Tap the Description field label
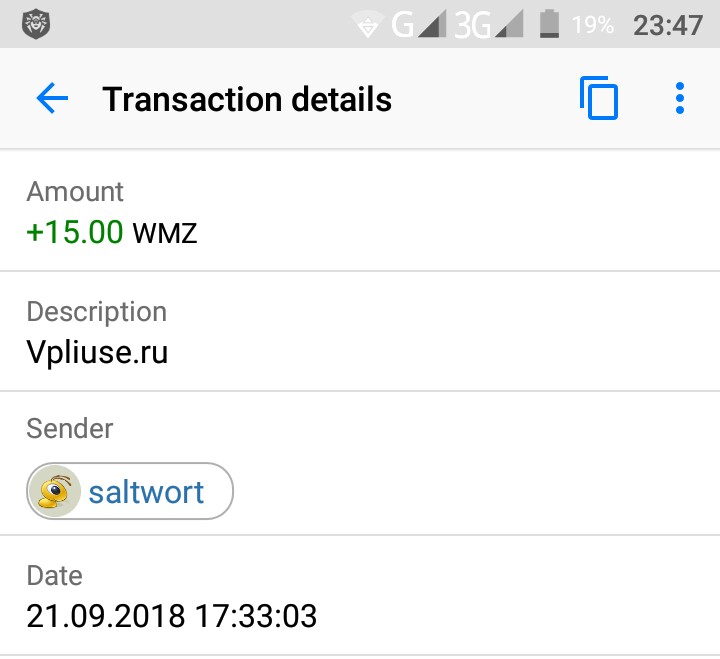The image size is (720, 659). tap(97, 312)
